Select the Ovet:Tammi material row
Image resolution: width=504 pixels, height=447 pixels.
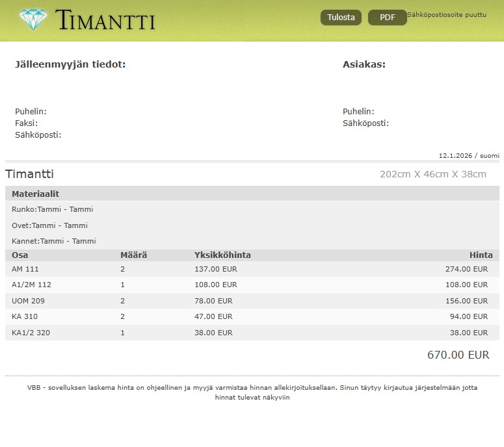50,225
